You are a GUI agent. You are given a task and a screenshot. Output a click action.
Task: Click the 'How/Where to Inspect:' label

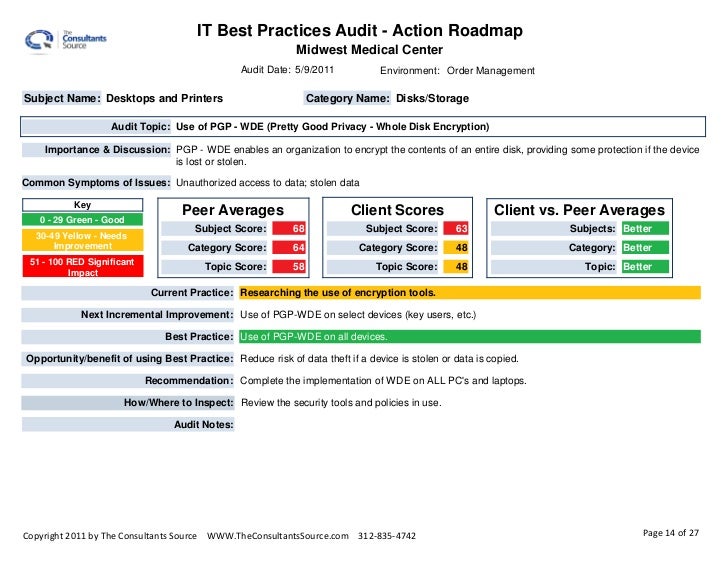[x=128, y=402]
